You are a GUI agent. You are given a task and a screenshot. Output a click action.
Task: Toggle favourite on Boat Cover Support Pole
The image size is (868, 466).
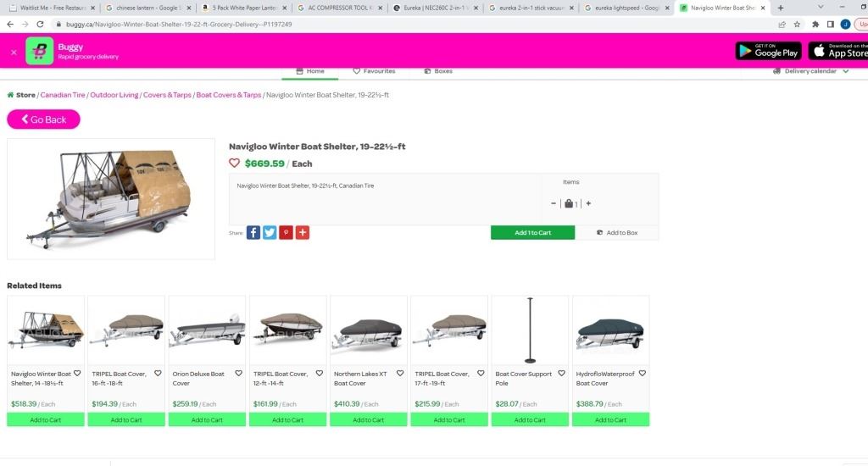(561, 374)
